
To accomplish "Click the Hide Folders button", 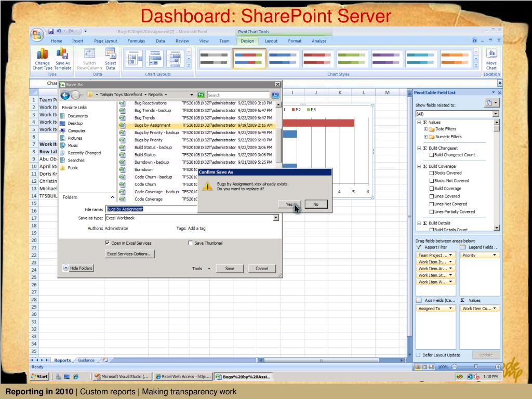I will point(78,268).
